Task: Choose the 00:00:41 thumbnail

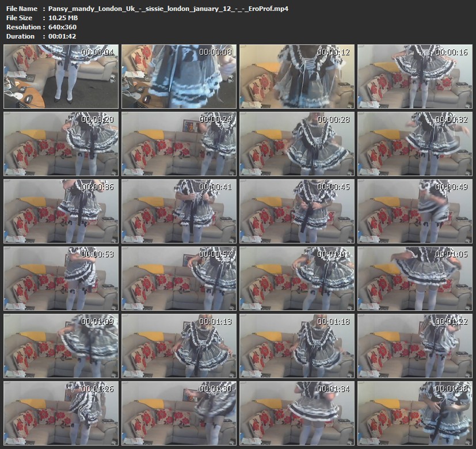Action: 178,211
